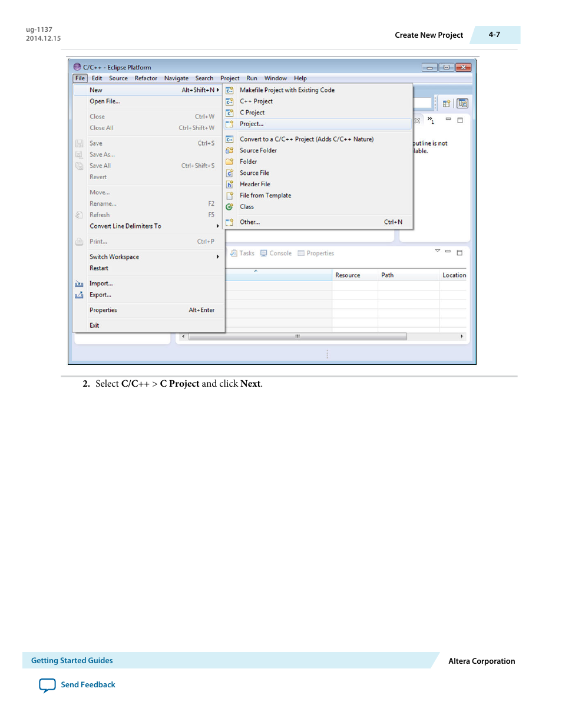Maximize the Outline view panel

point(460,120)
